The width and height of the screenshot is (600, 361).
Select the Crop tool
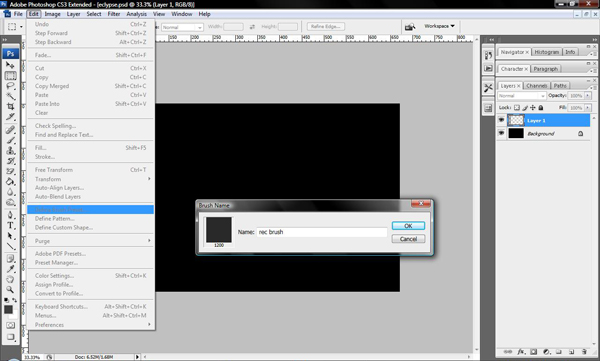(x=10, y=106)
